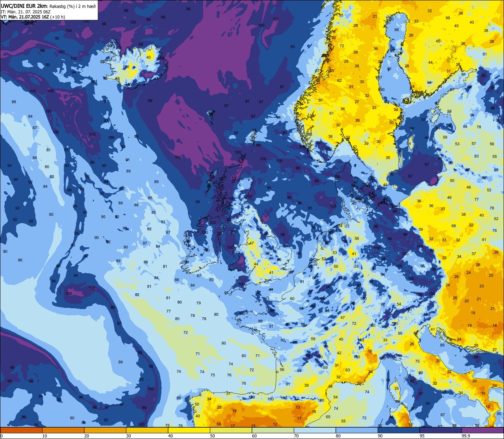This screenshot has height=439, width=504.
Task: Click the 'VT: Mán. 21.07.2025 16Z (+10 h)' line
Action: [33, 17]
